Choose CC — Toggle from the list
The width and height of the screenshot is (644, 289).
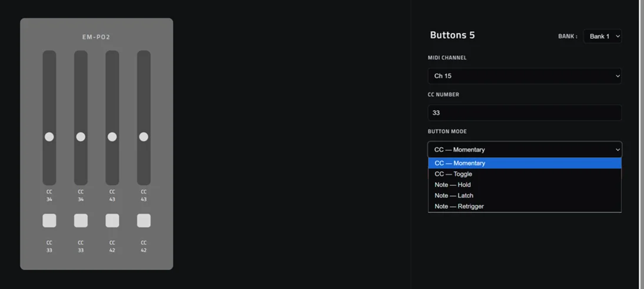[x=525, y=174]
